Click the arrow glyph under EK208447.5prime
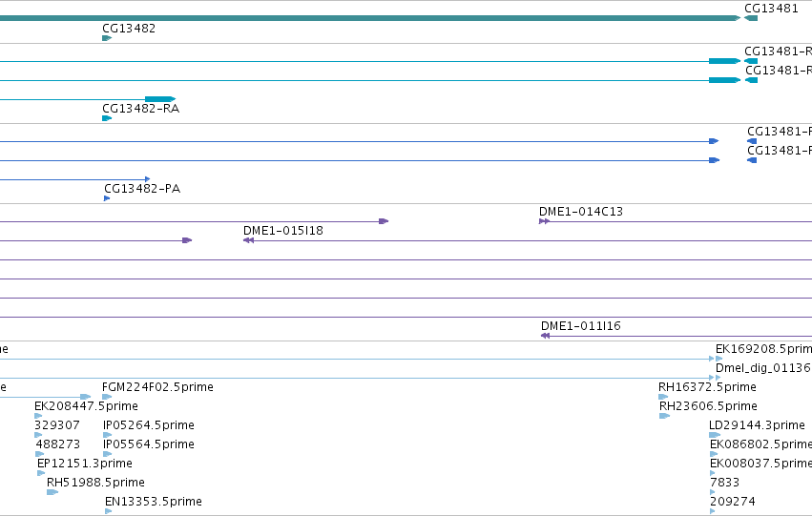The height and width of the screenshot is (516, 812). pyautogui.click(x=38, y=416)
